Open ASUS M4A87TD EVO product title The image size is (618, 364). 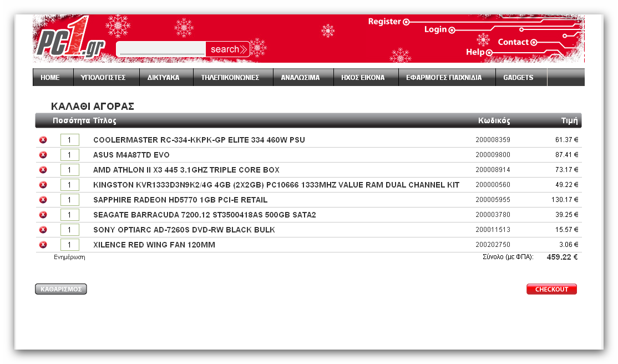131,155
